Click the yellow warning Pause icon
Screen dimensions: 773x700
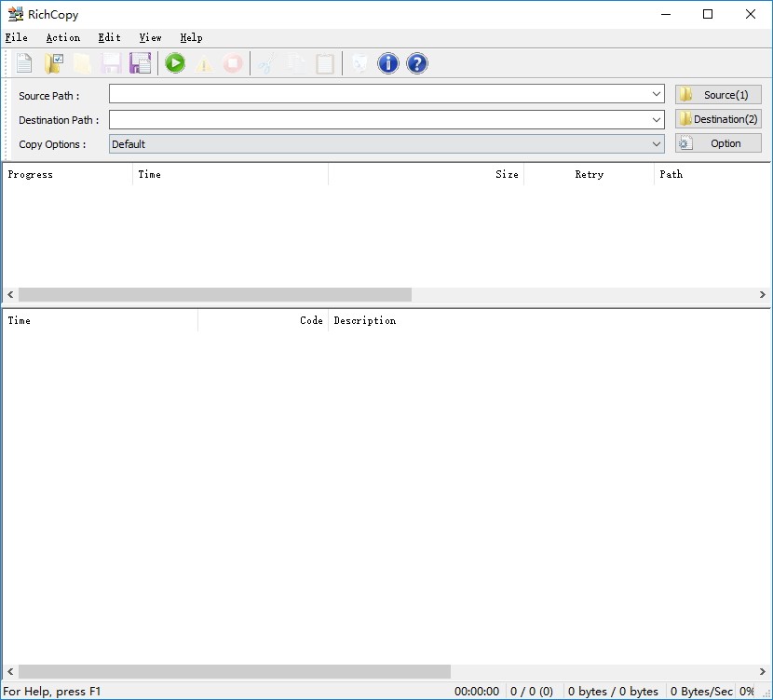coord(204,63)
